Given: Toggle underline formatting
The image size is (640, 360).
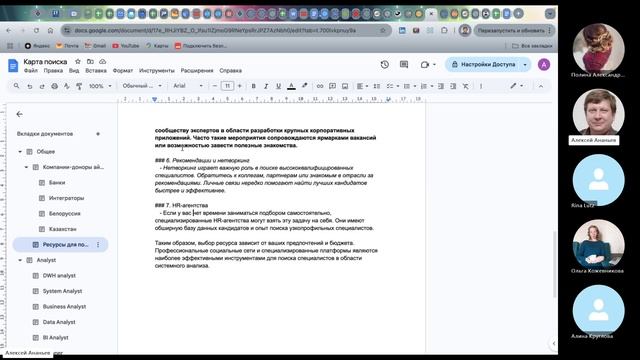Looking at the screenshot, I should click(278, 86).
